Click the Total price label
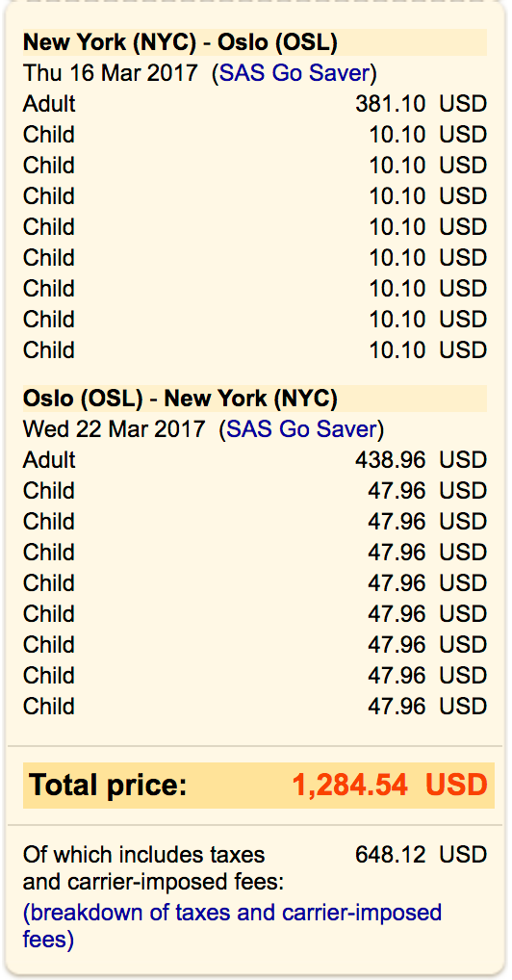Image resolution: width=512 pixels, height=980 pixels. pyautogui.click(x=108, y=785)
